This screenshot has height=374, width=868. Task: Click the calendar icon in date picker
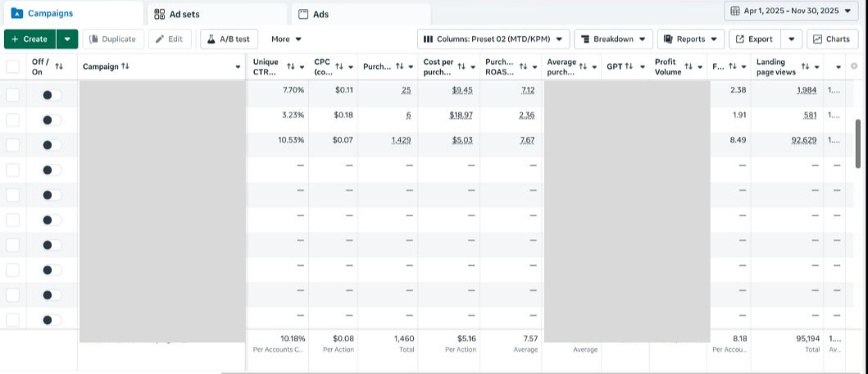(x=734, y=11)
